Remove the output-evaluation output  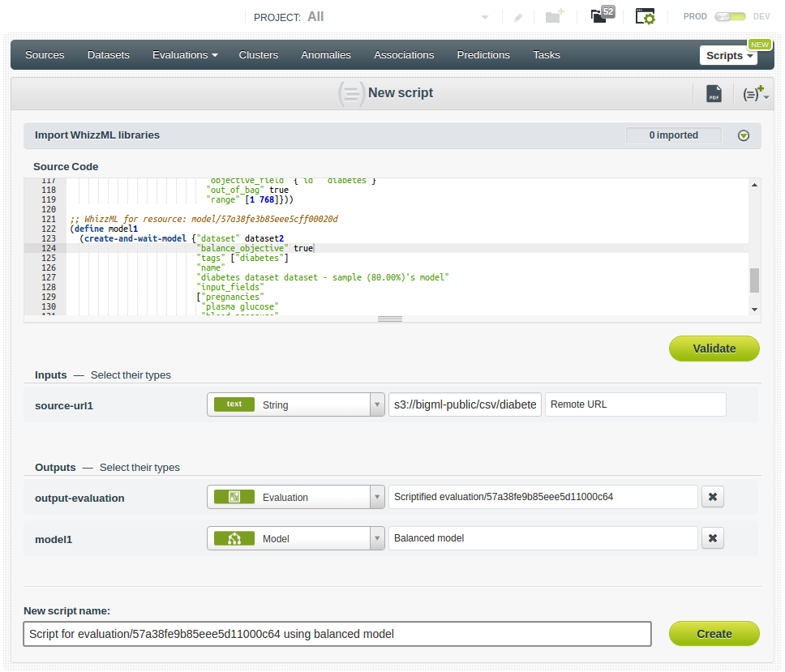[x=712, y=496]
